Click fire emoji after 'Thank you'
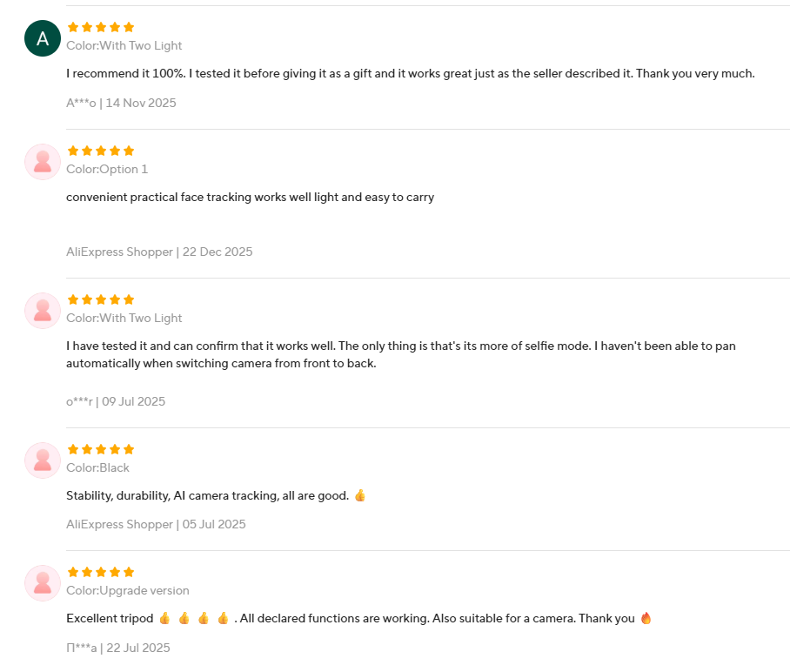 pyautogui.click(x=646, y=618)
